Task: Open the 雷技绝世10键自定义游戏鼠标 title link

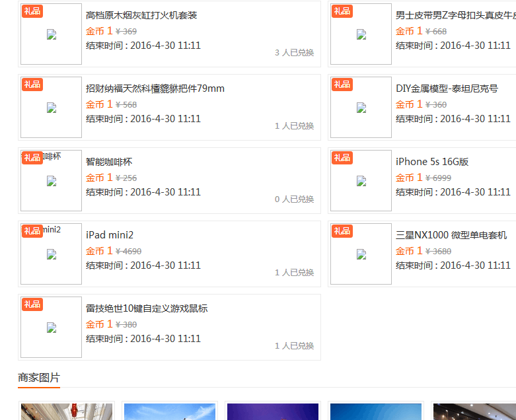Action: click(147, 308)
